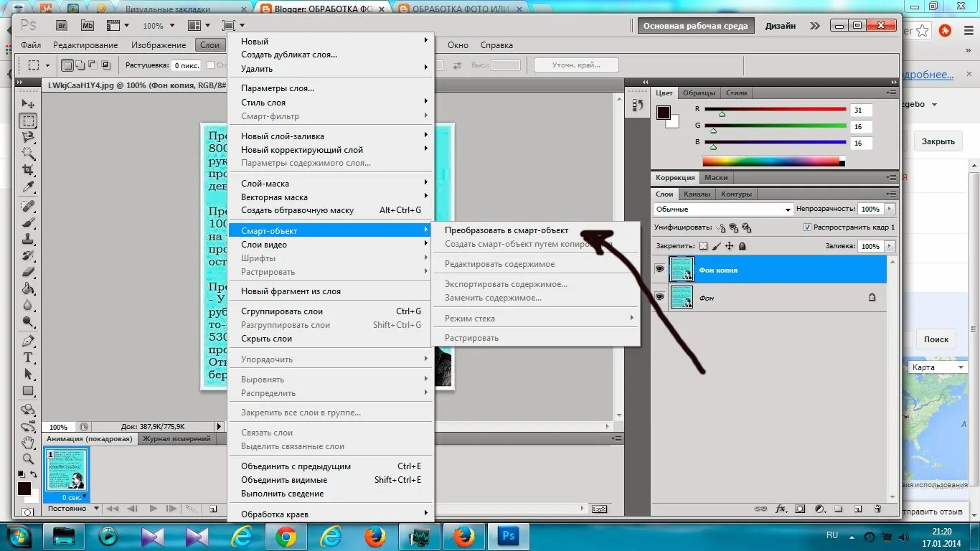Select the Magic Wand tool
Viewport: 980px width, 551px height.
point(28,154)
